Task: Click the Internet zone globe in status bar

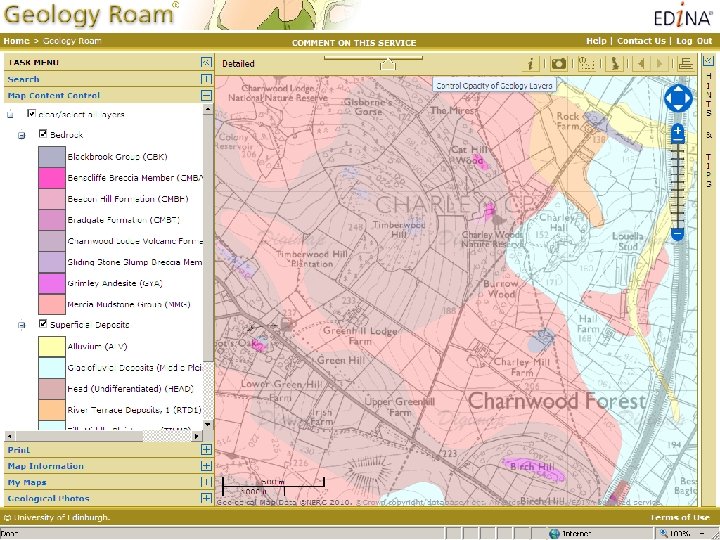Action: point(554,534)
